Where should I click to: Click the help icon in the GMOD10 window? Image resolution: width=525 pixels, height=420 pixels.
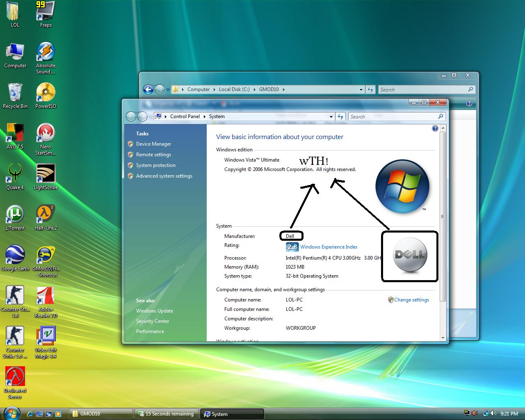click(x=469, y=103)
